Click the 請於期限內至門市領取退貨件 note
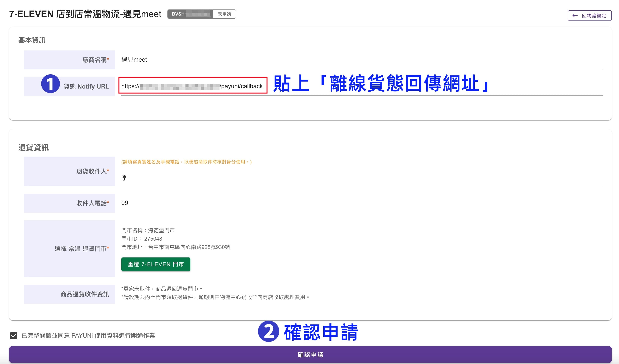Screen dimensions: 619x364 tap(215, 297)
